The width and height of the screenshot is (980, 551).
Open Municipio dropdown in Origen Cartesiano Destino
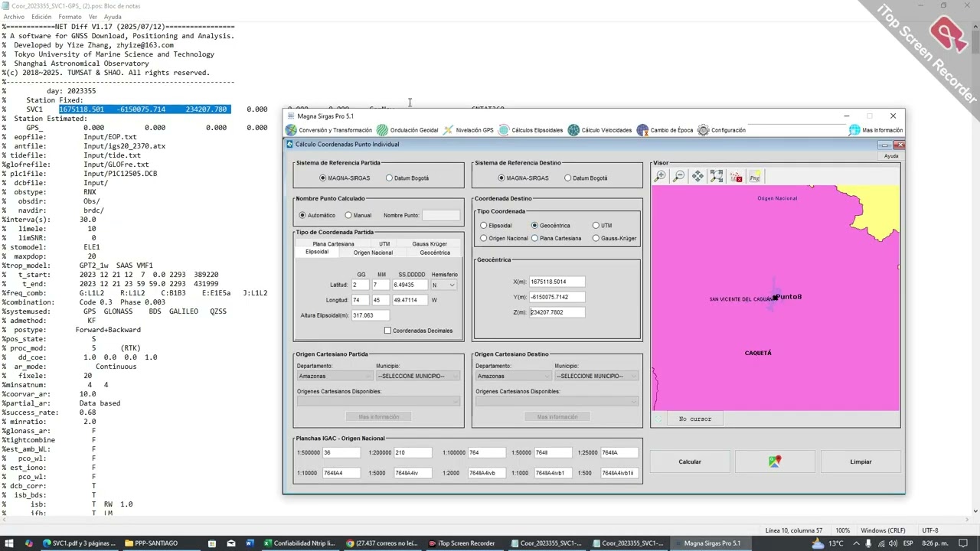point(596,376)
